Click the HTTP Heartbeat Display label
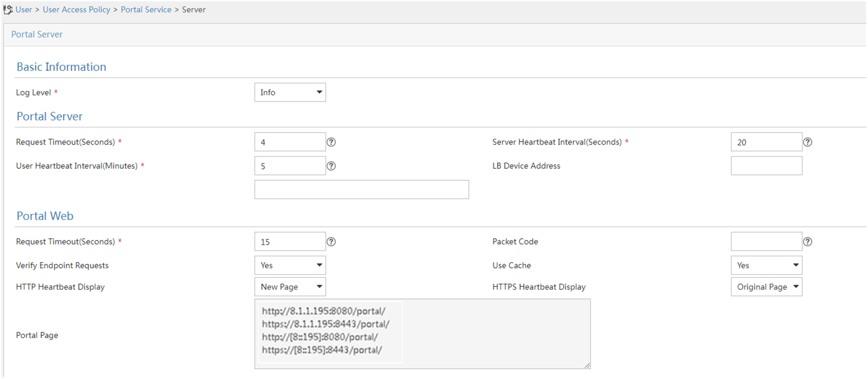Screen dimensions: 868x379 60,287
